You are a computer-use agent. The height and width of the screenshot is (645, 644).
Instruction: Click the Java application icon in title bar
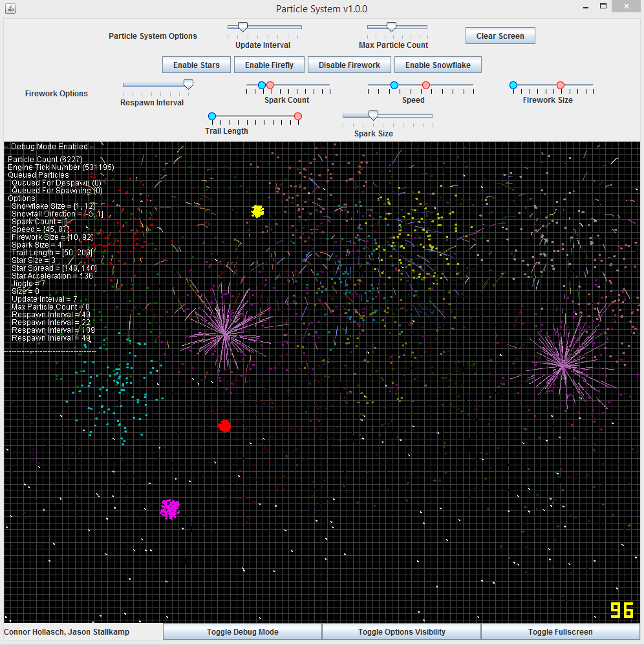coord(10,8)
